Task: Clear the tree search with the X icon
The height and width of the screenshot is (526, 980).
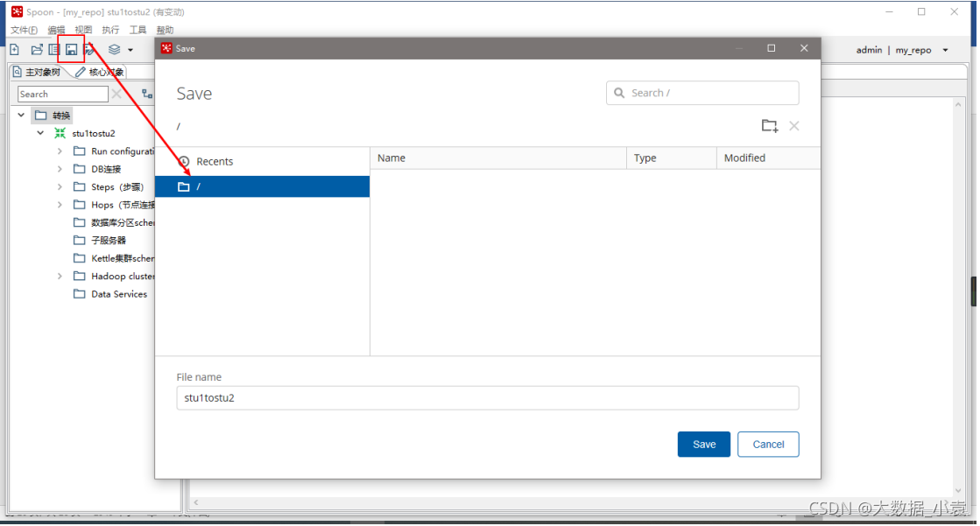Action: click(x=116, y=94)
